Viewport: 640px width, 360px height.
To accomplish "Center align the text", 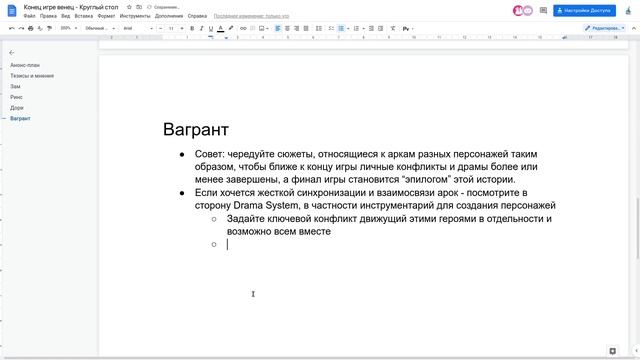I will (287, 28).
